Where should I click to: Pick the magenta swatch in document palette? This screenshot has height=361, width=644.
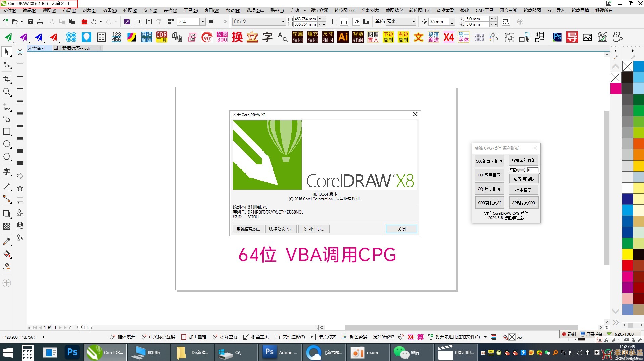(x=615, y=89)
